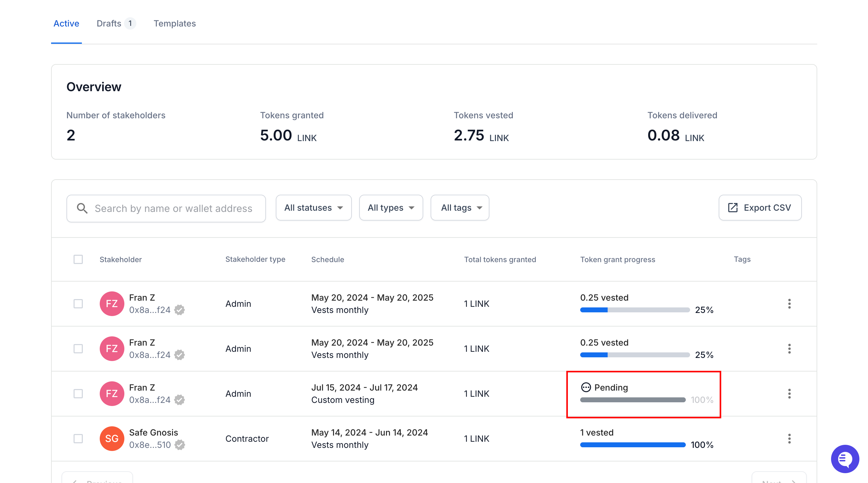Click the Jul 15, 2024 - Jul 17, 2024 schedule
This screenshot has width=868, height=483.
[x=364, y=387]
